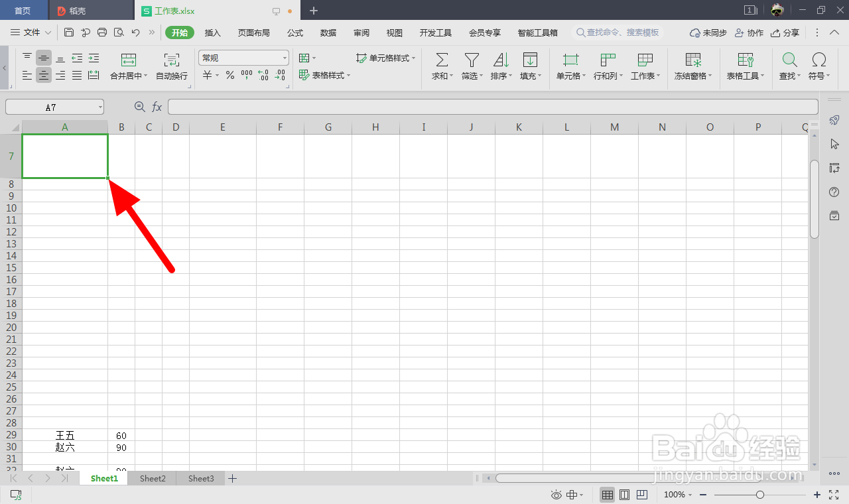Select top vertical align icon
Image resolution: width=849 pixels, height=504 pixels.
[x=27, y=58]
